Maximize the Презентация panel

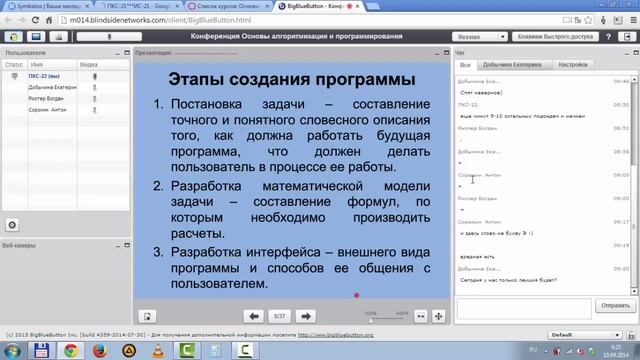(x=447, y=53)
